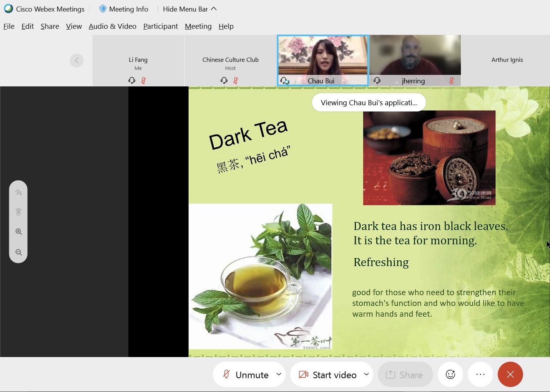The image size is (550, 392).
Task: Unmute the microphone
Action: coord(246,375)
